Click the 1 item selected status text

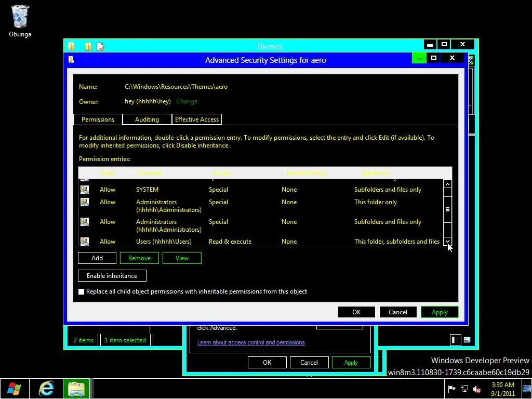pyautogui.click(x=125, y=340)
